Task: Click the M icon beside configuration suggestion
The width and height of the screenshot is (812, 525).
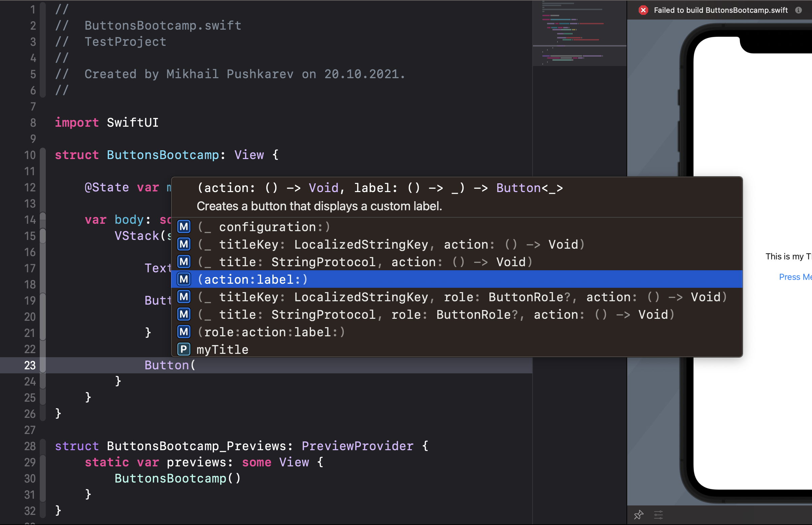Action: click(183, 227)
